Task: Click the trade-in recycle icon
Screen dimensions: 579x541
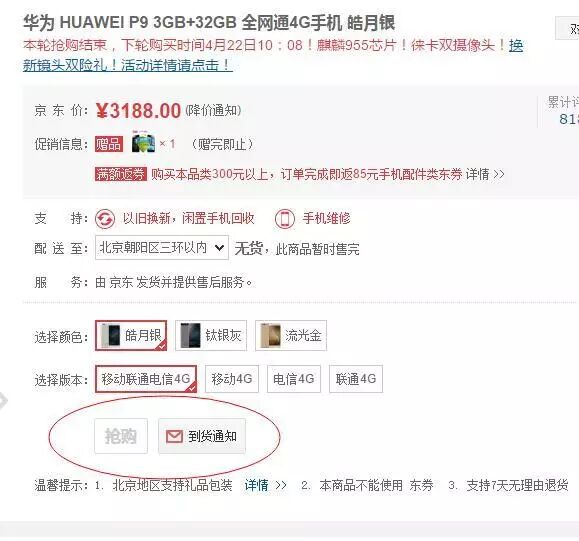Action: (x=105, y=219)
